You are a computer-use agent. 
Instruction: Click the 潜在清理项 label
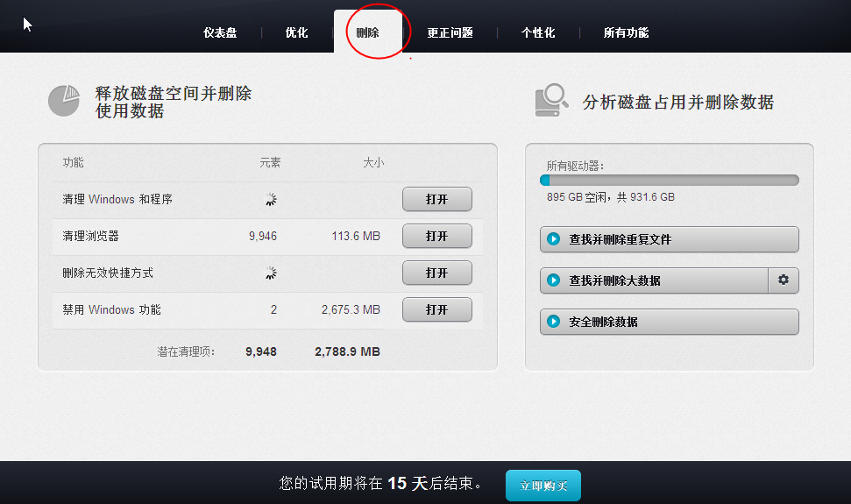[x=186, y=351]
